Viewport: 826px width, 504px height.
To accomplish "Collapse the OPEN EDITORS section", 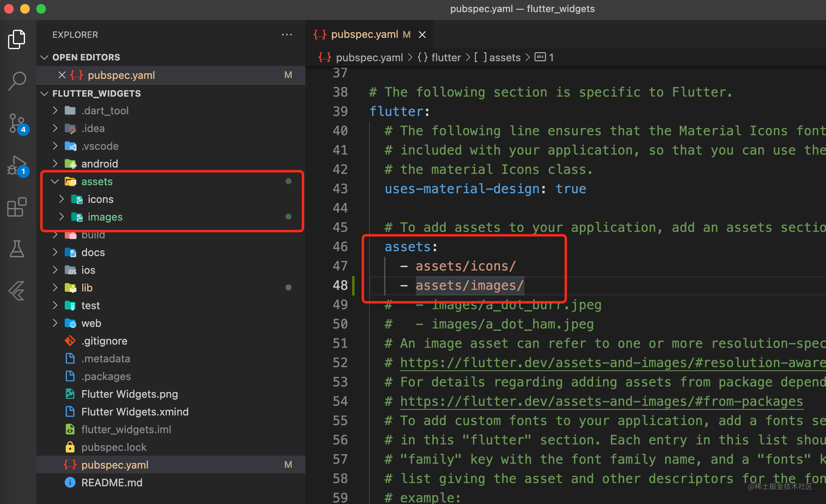I will pyautogui.click(x=45, y=57).
